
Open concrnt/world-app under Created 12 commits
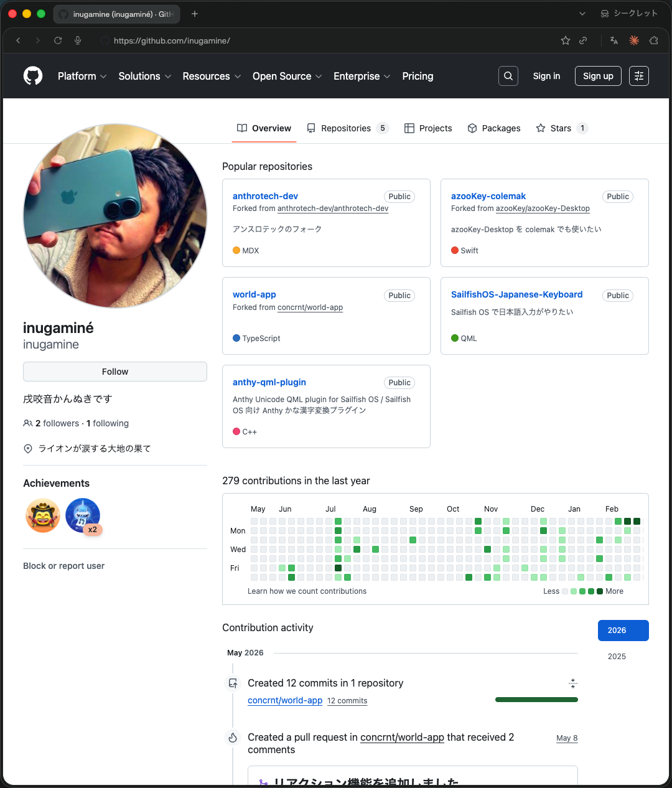pyautogui.click(x=285, y=700)
